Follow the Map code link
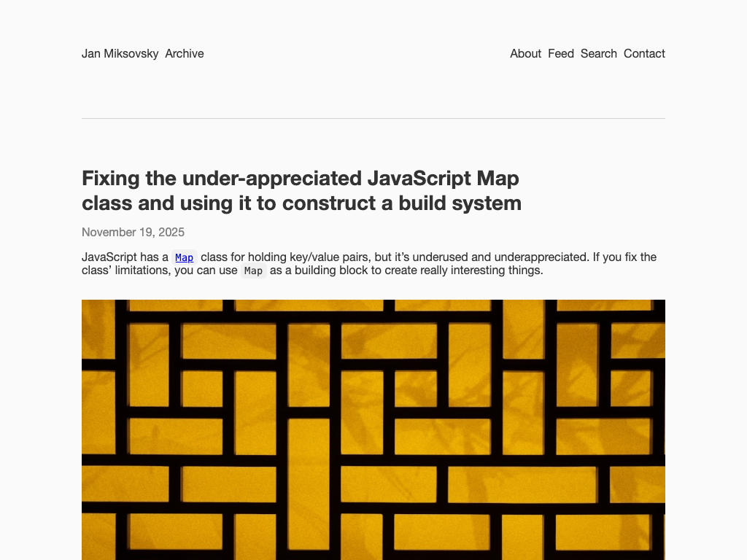The width and height of the screenshot is (747, 560). 185,257
